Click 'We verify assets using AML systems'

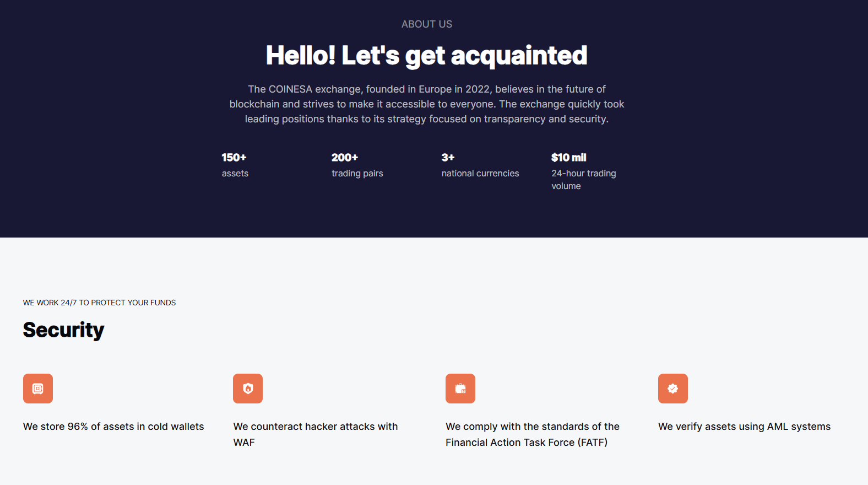pos(744,427)
